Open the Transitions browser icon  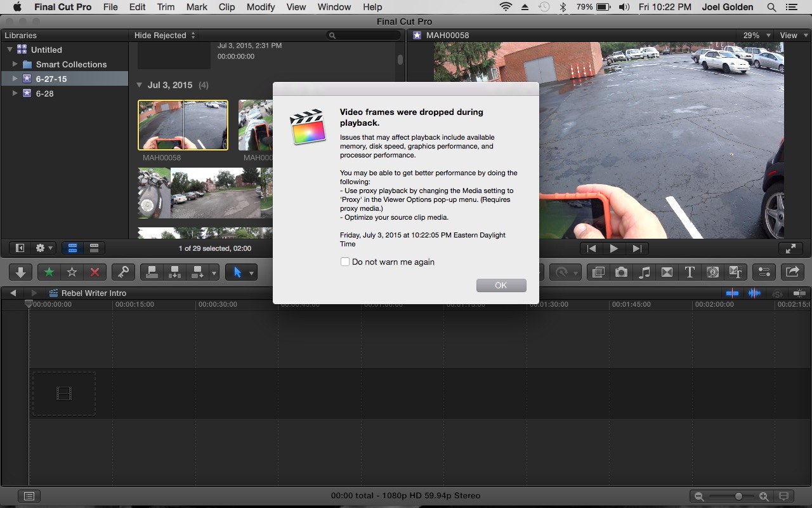point(667,272)
